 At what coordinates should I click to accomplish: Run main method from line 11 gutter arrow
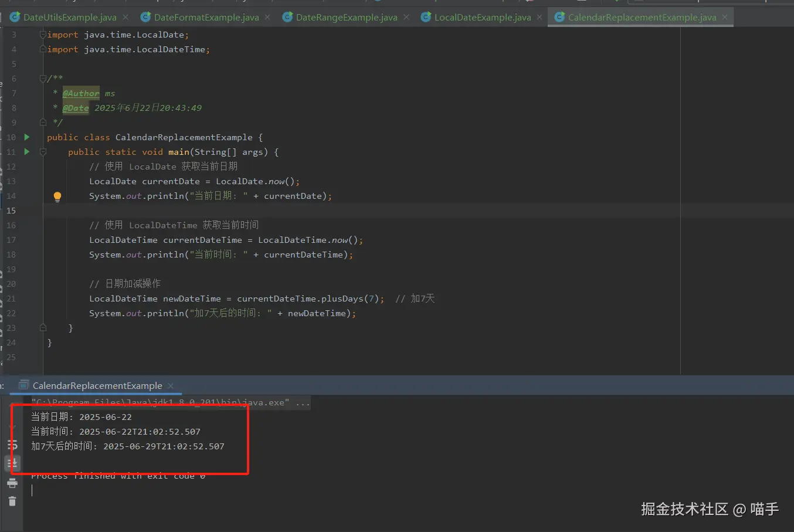pyautogui.click(x=26, y=152)
